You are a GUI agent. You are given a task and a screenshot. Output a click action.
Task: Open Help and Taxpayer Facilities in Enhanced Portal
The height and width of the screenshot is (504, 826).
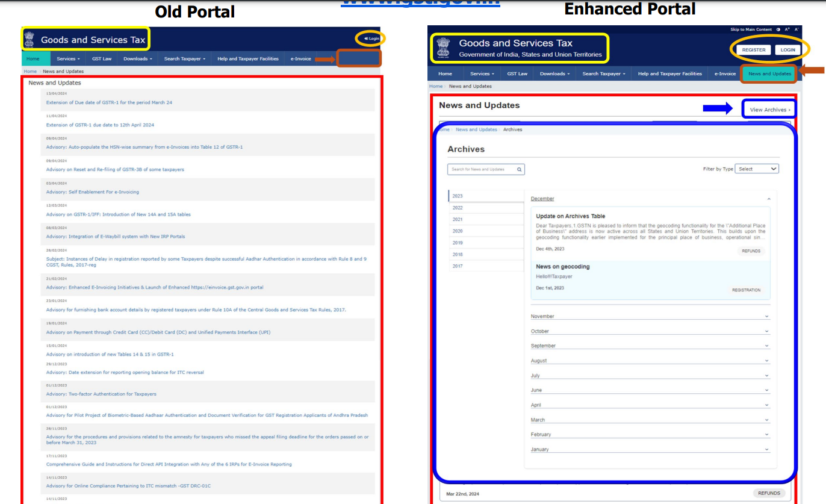point(669,73)
